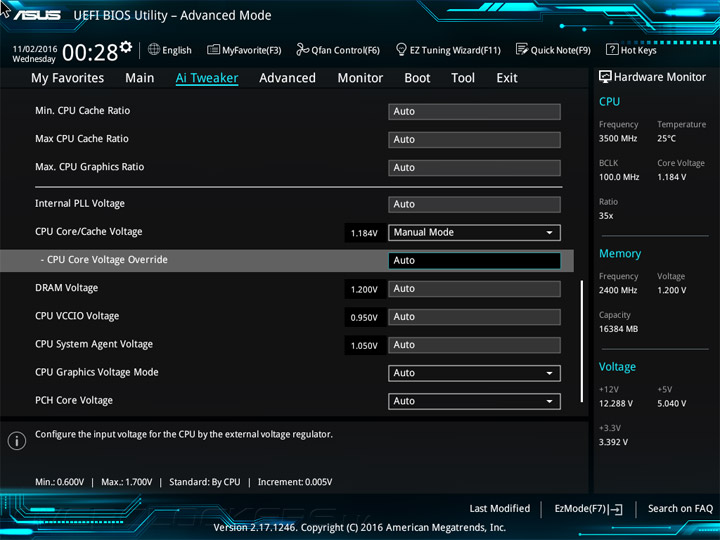Go to the Exit tab
Screen dimensions: 720x540
[506, 78]
